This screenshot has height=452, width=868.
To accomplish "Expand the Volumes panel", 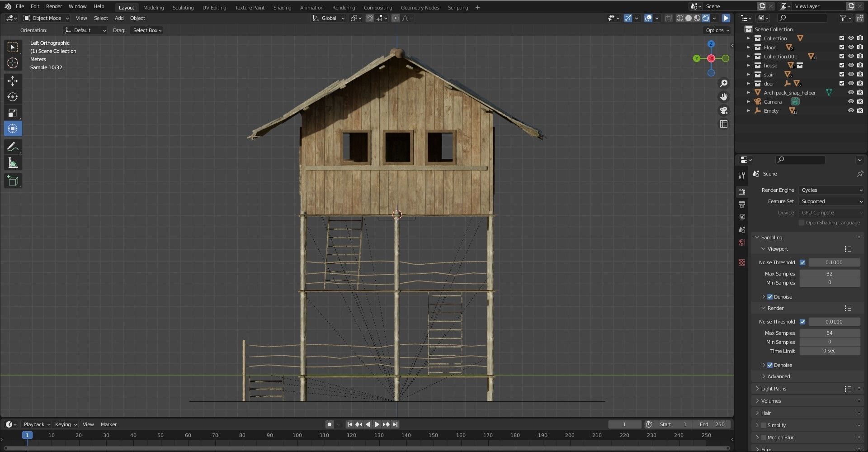I will [x=770, y=401].
